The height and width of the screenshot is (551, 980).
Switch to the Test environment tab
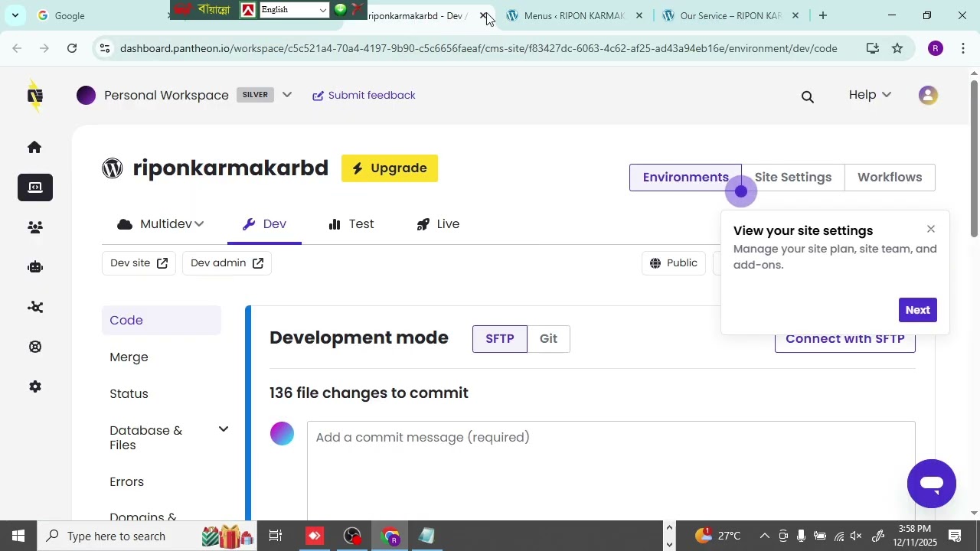[x=351, y=224]
